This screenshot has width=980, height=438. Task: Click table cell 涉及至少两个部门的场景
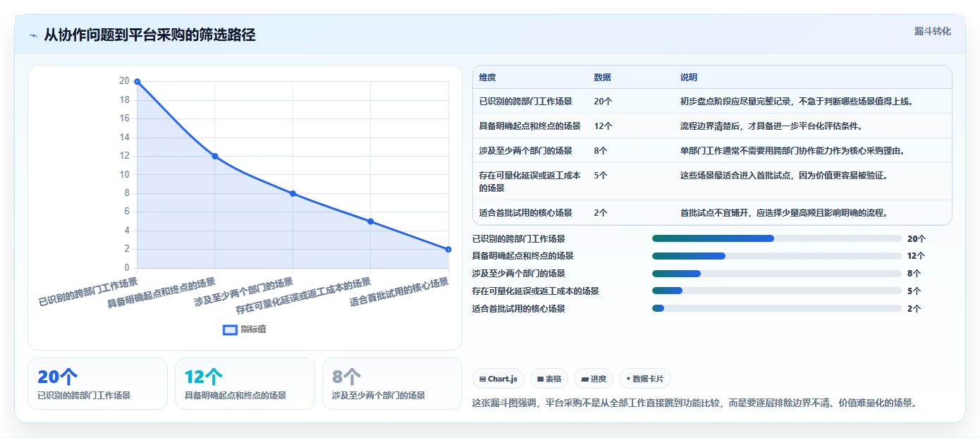pos(525,150)
